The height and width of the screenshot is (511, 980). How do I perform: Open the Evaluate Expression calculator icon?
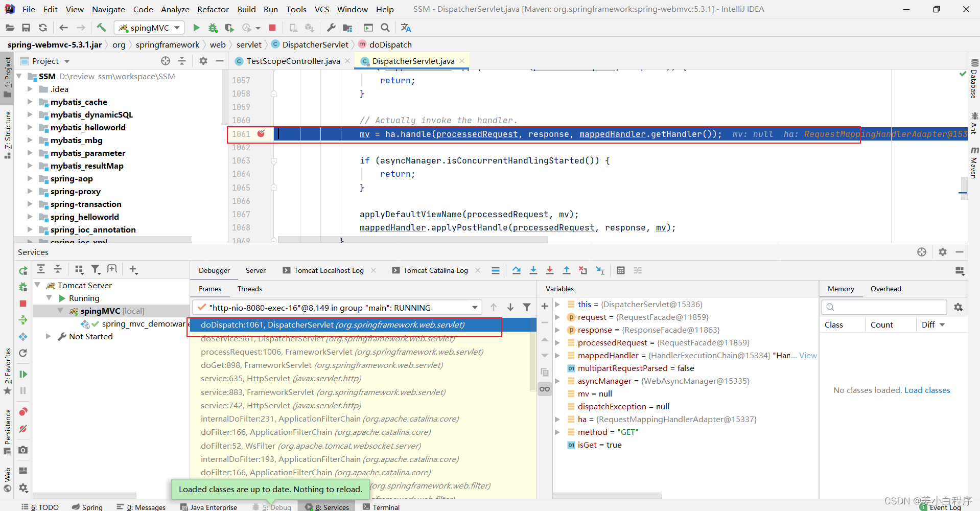point(620,270)
